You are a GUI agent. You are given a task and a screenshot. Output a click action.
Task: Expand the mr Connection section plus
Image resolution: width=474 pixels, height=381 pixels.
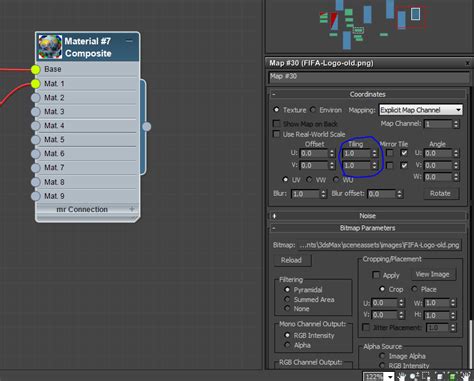click(132, 209)
